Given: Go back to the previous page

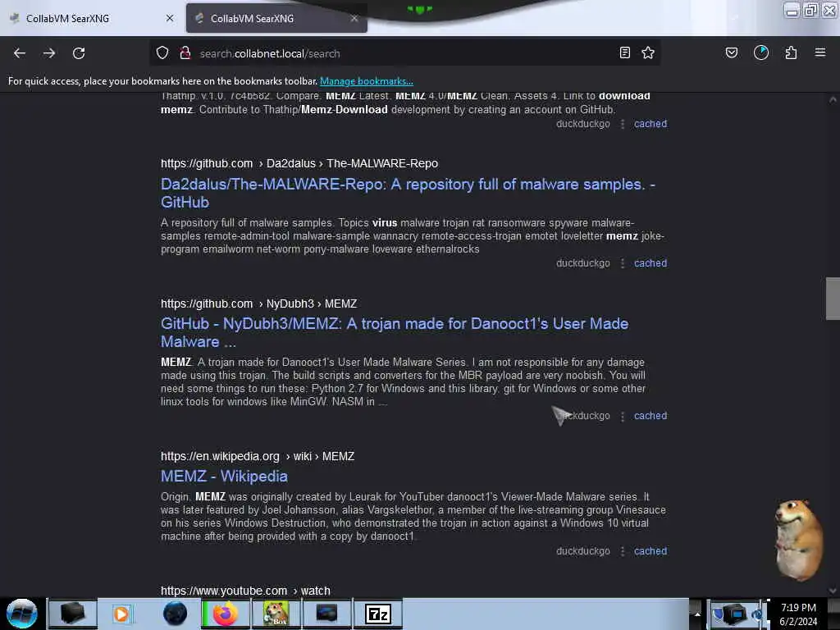Looking at the screenshot, I should point(20,53).
